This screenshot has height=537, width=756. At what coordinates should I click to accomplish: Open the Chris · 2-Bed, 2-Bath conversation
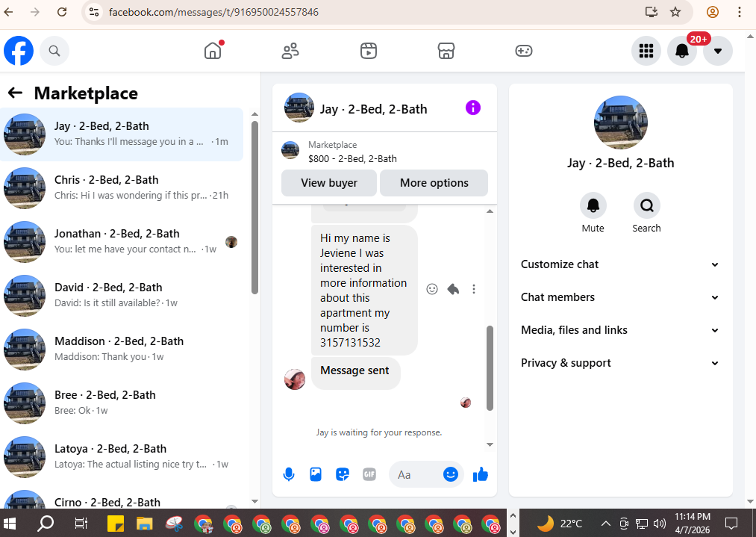pos(122,187)
